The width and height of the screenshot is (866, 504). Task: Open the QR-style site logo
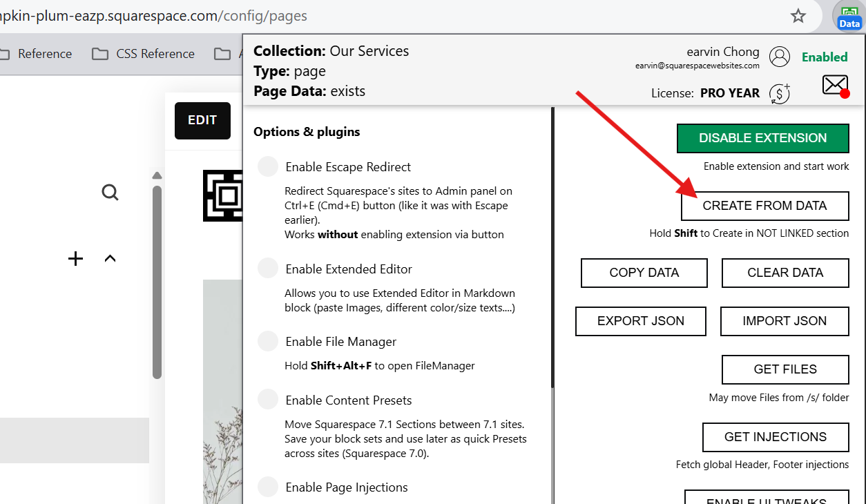coord(223,196)
